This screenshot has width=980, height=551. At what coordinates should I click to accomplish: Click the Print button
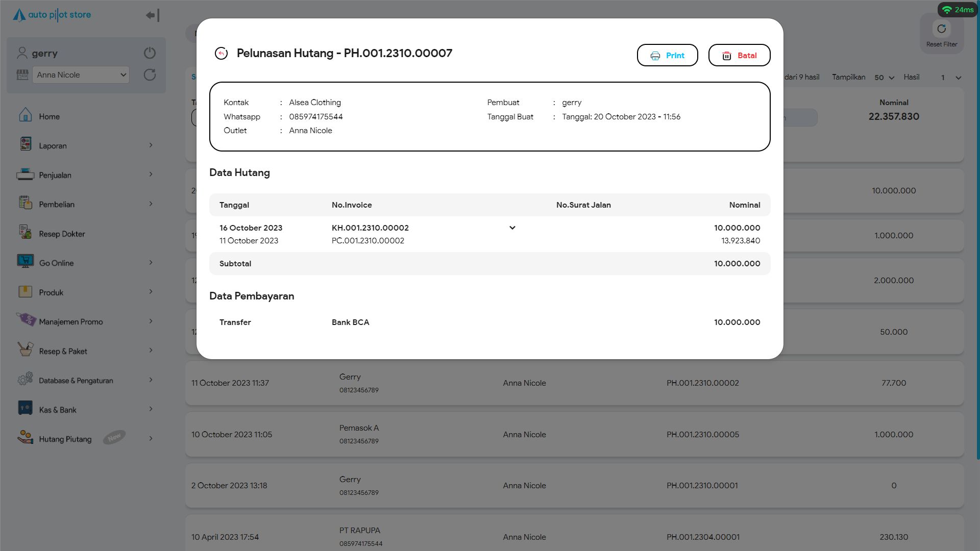click(667, 55)
